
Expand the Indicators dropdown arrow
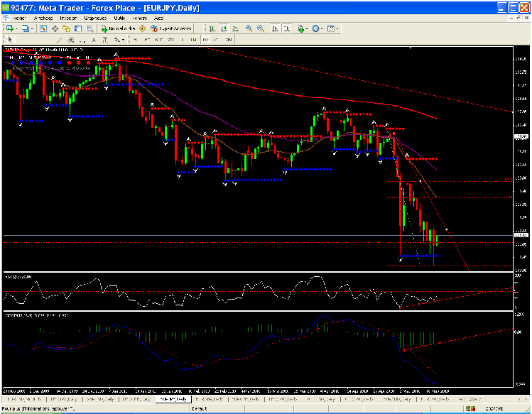click(306, 29)
